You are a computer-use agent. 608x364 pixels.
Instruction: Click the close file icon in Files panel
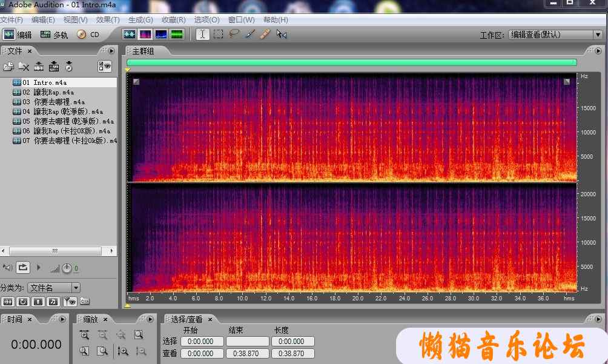(24, 67)
